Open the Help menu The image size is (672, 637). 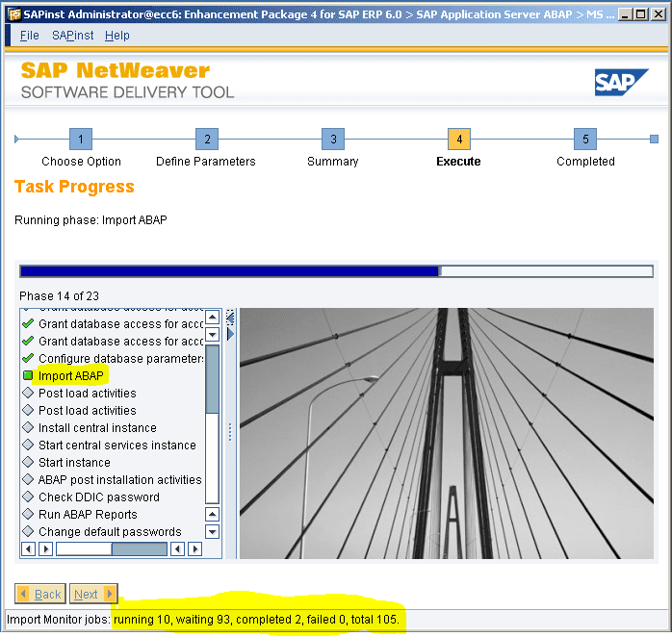point(117,36)
